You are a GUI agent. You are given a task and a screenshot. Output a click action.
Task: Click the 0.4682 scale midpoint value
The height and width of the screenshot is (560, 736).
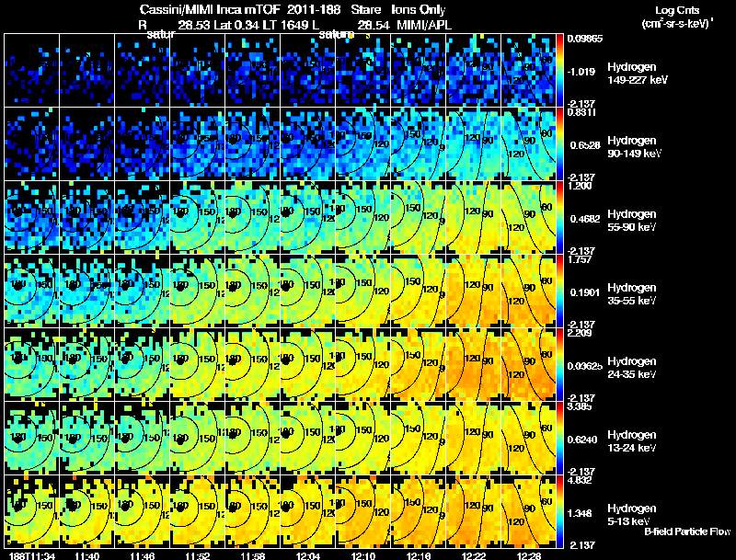[x=585, y=219]
